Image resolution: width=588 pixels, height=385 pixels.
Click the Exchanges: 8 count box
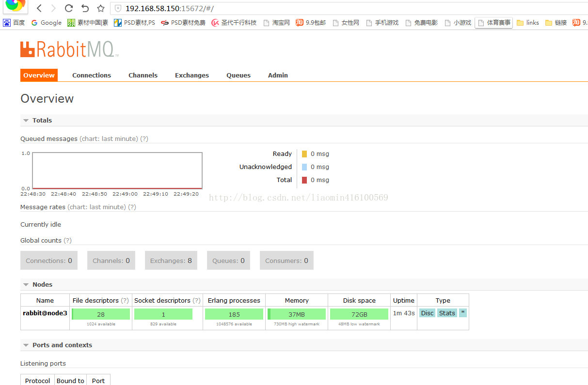pyautogui.click(x=171, y=261)
